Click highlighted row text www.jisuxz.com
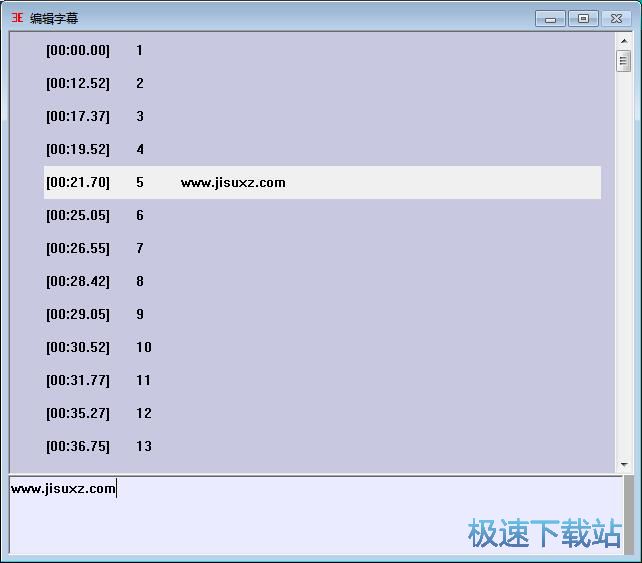 coord(233,183)
